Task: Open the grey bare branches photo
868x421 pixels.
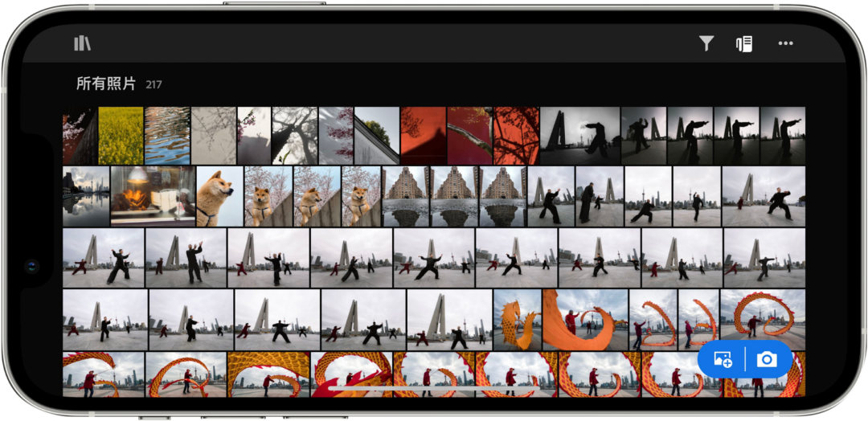Action: 214,136
